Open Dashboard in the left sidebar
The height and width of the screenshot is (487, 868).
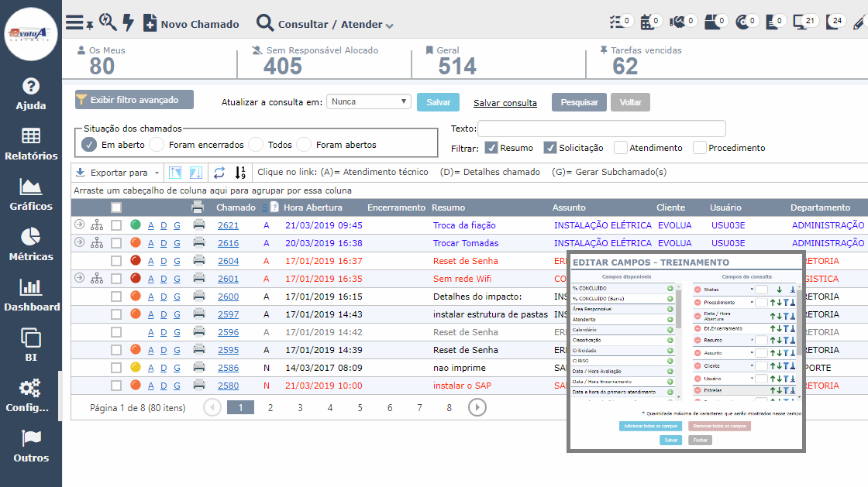[x=31, y=295]
